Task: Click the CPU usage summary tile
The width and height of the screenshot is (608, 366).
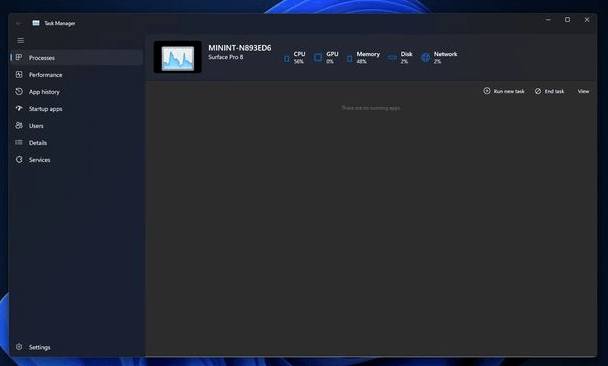Action: point(295,57)
